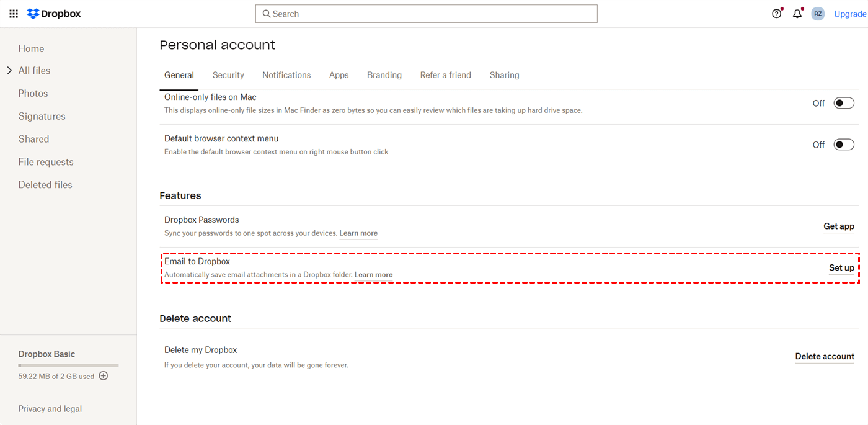
Task: Click the magnifier icon in the search bar
Action: (267, 14)
